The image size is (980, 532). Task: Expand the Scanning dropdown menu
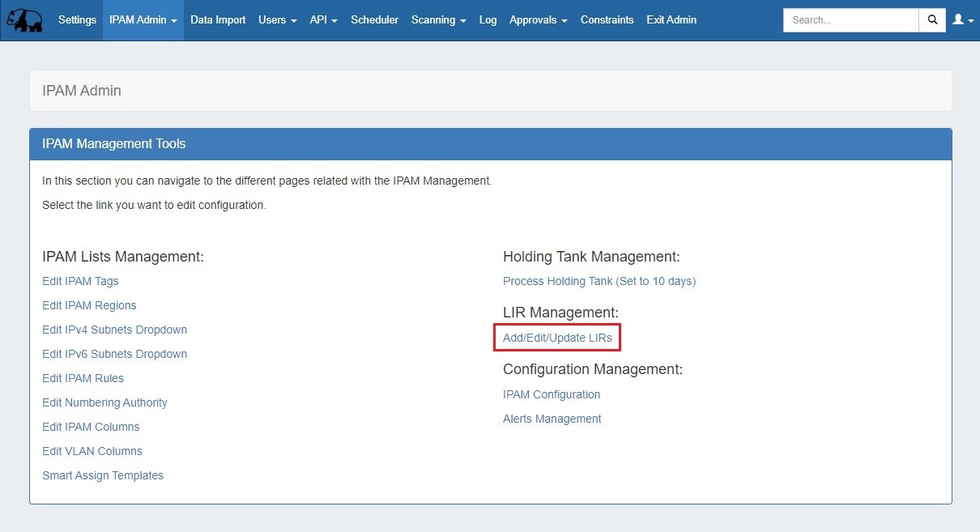tap(438, 20)
